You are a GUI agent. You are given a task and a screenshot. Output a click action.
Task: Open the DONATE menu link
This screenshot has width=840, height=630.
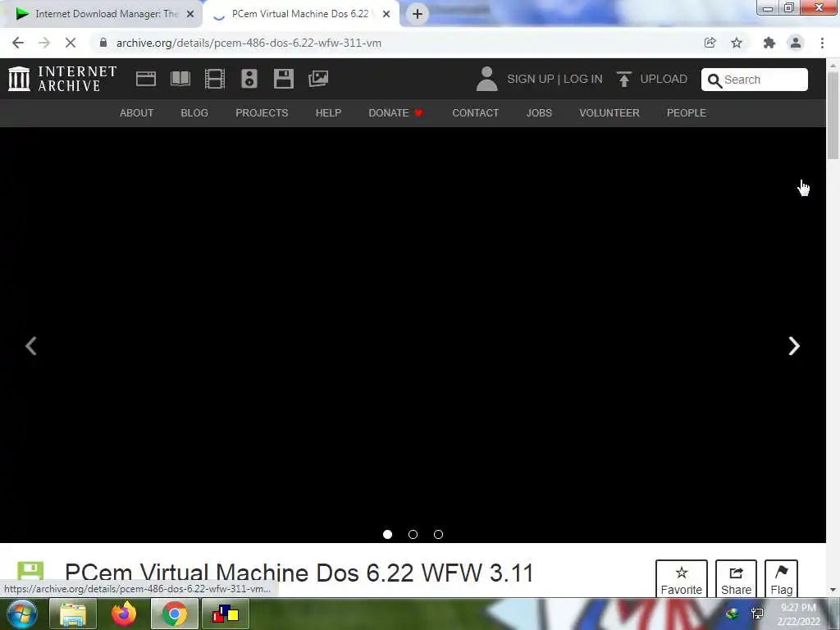[x=395, y=113]
